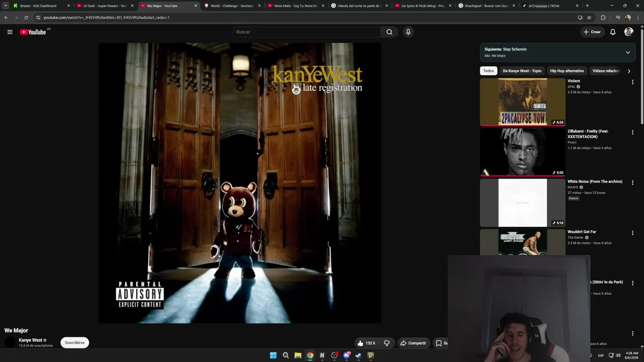The image size is (644, 362).
Task: Open File Explorer from the taskbar
Action: tap(298, 355)
